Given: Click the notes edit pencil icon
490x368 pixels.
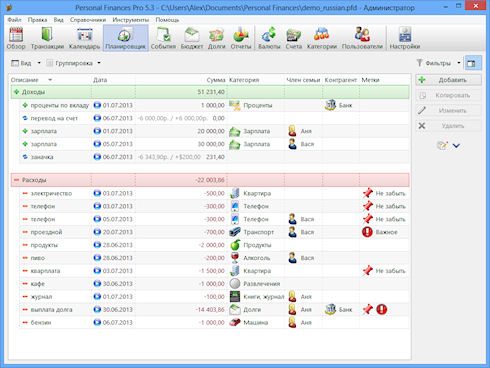Looking at the screenshot, I should [442, 145].
